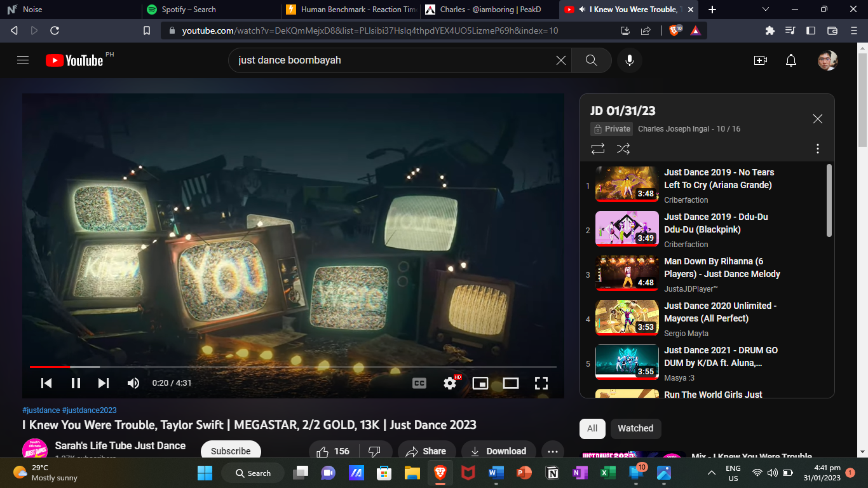
Task: Open the video settings gear
Action: 451,383
